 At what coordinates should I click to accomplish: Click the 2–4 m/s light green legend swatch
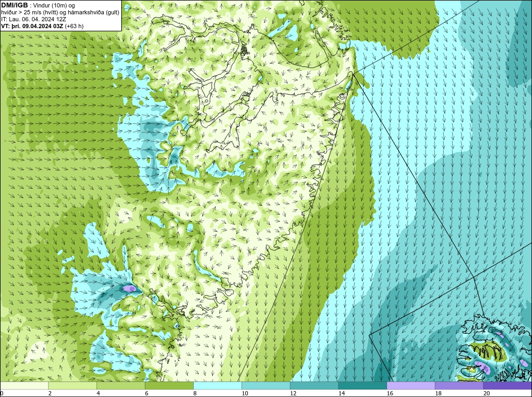[x=72, y=386]
